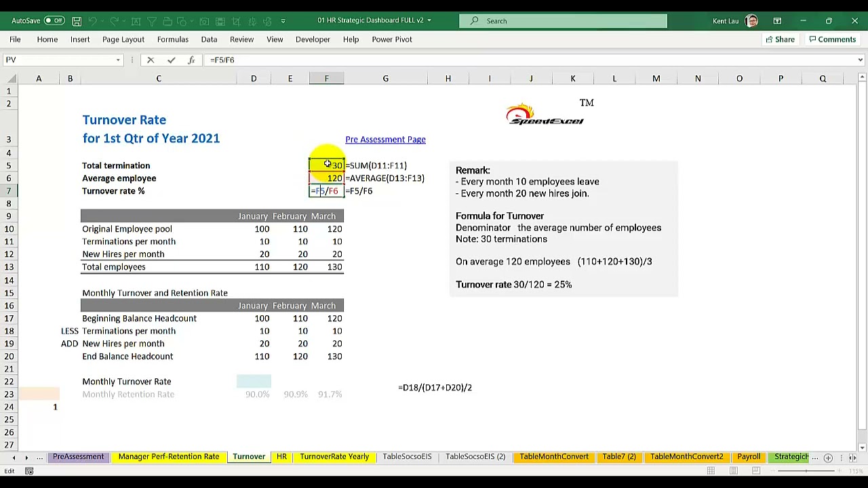Click the Comments button
The image size is (868, 488).
pos(833,39)
